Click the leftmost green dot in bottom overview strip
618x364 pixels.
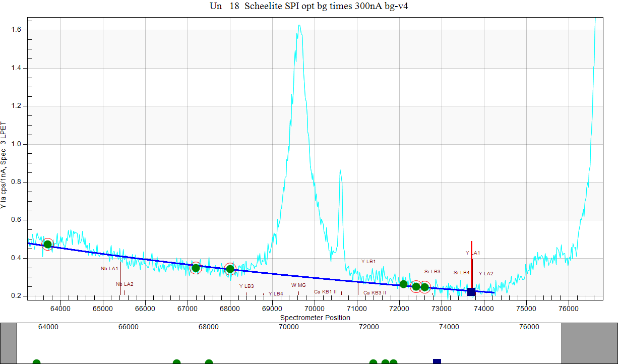click(36, 361)
